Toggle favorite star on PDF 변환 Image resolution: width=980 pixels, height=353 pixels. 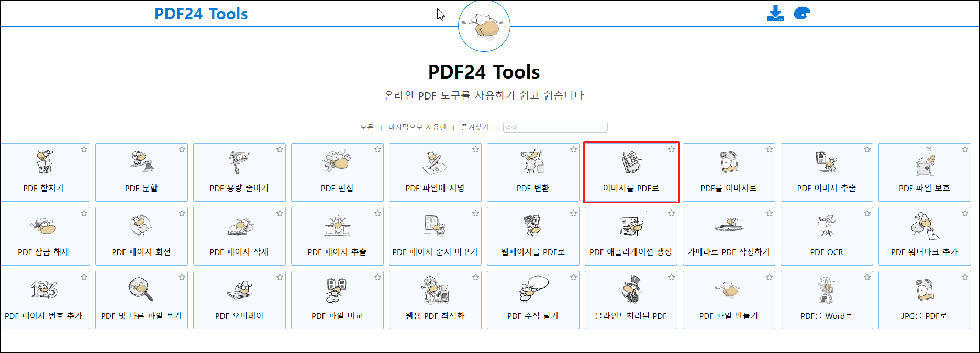pyautogui.click(x=574, y=149)
